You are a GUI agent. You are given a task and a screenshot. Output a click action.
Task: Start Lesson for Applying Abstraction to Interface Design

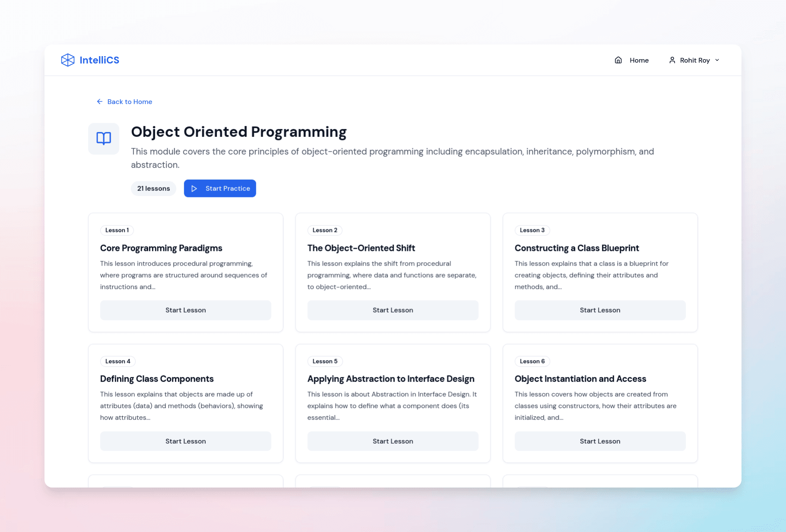(392, 441)
